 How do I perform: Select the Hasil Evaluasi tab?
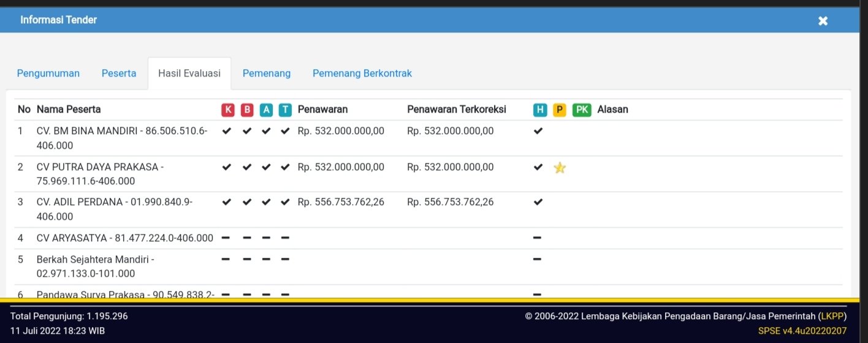click(189, 73)
